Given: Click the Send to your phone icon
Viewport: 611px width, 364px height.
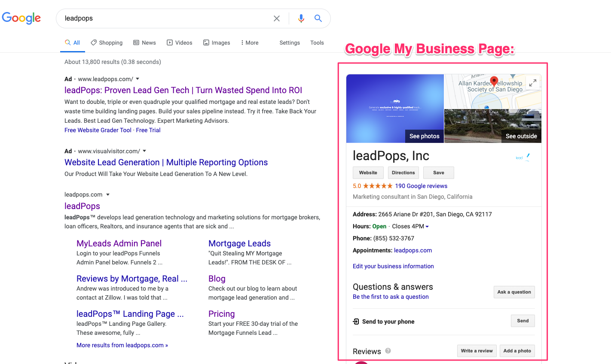Looking at the screenshot, I should click(x=356, y=322).
